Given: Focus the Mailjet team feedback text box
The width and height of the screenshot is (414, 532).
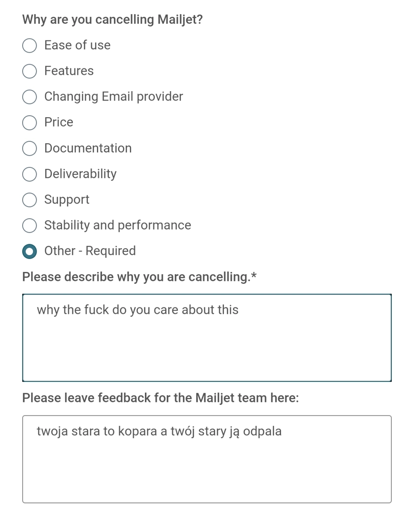Looking at the screenshot, I should pyautogui.click(x=207, y=459).
